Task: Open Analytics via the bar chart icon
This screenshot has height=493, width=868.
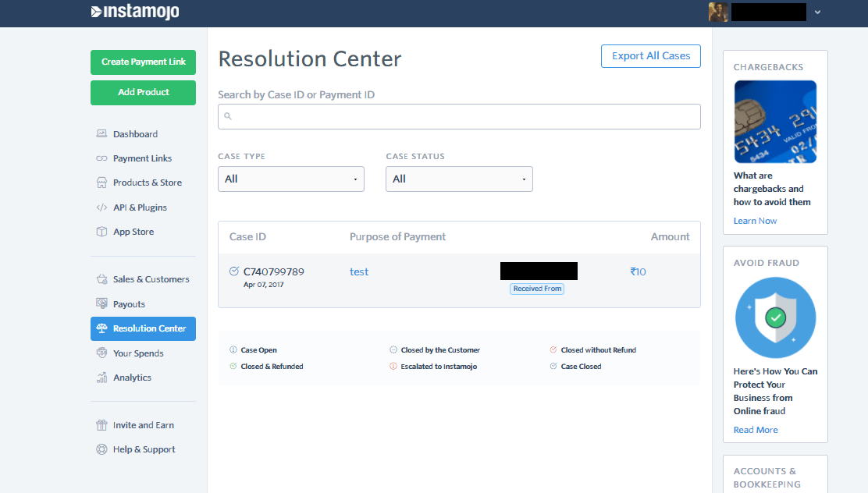Action: (x=101, y=377)
